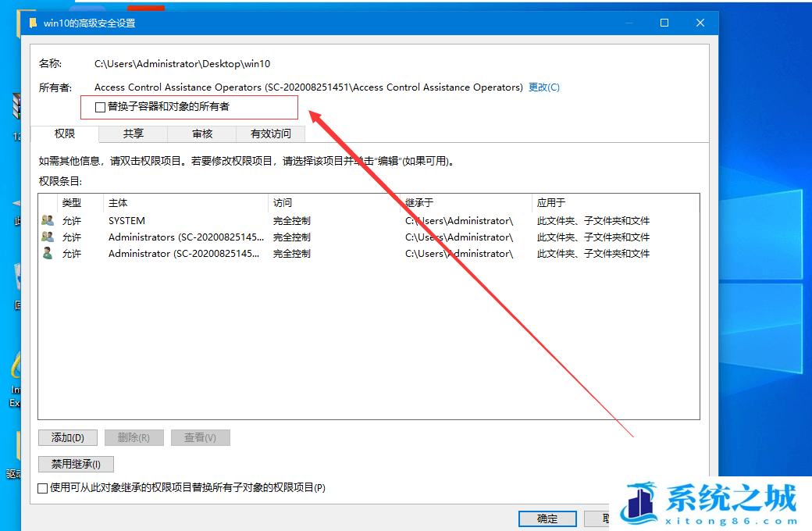This screenshot has height=531, width=812.
Task: Select the SYSTEM permission entry icon
Action: [x=48, y=221]
